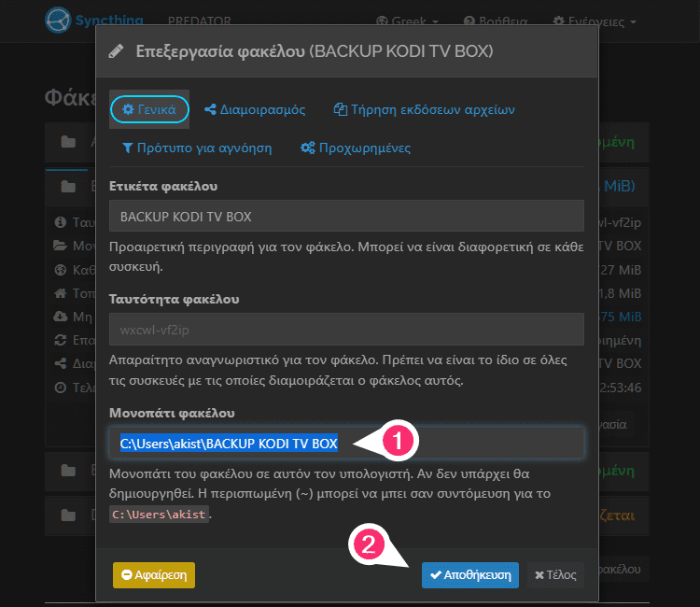The width and height of the screenshot is (700, 607).
Task: Remove the folder with the Αφαίρεση button
Action: pyautogui.click(x=154, y=575)
